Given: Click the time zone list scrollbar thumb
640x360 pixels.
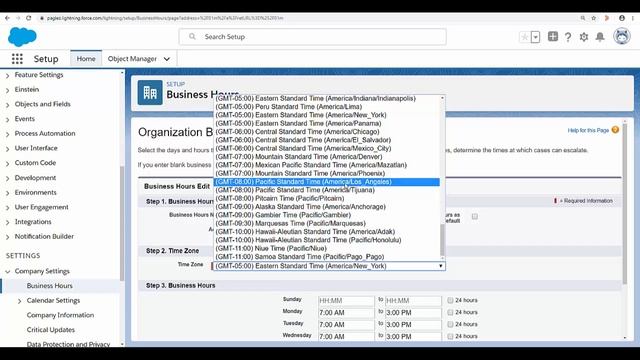Looking at the screenshot, I should pos(442,239).
